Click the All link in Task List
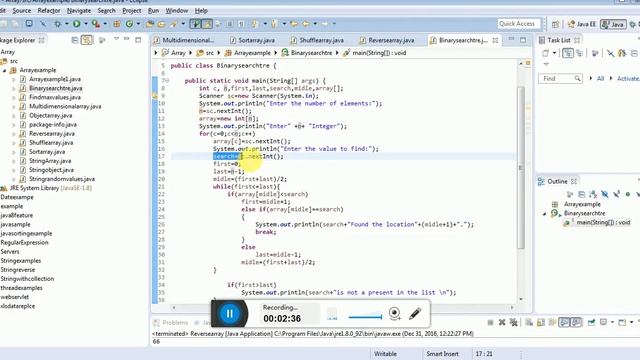 600,78
